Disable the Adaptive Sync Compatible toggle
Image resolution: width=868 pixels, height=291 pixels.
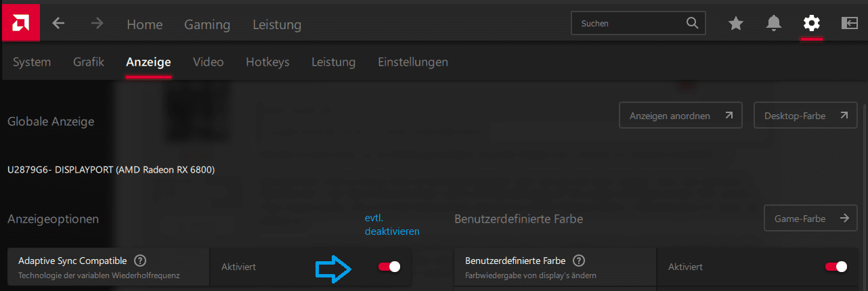[389, 267]
